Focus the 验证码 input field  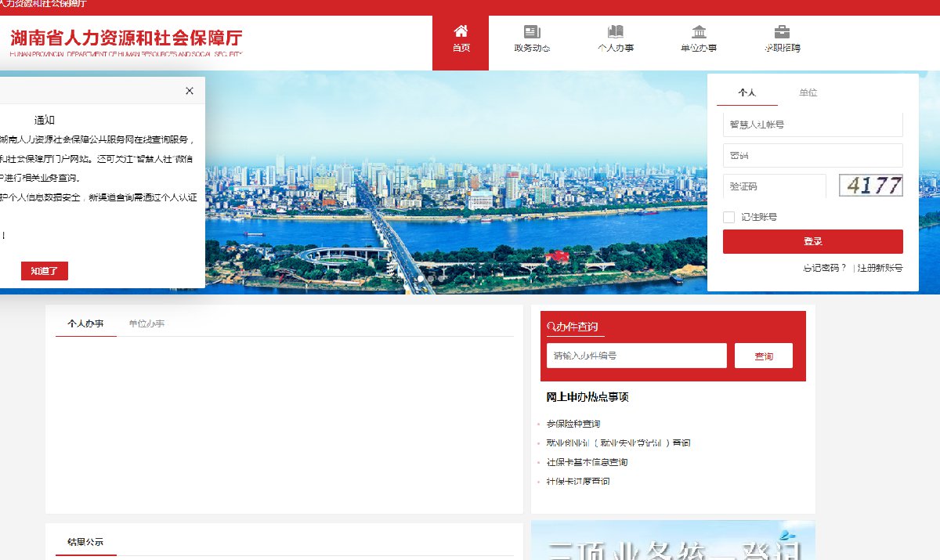coord(775,186)
